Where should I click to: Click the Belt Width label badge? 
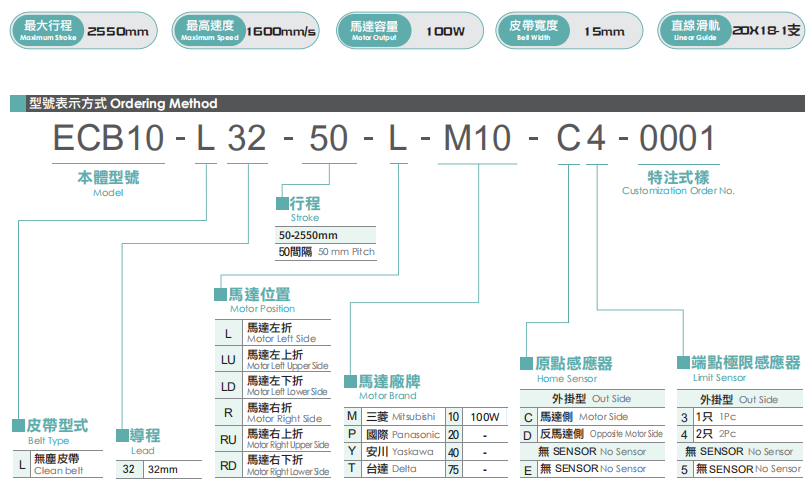[x=533, y=31]
